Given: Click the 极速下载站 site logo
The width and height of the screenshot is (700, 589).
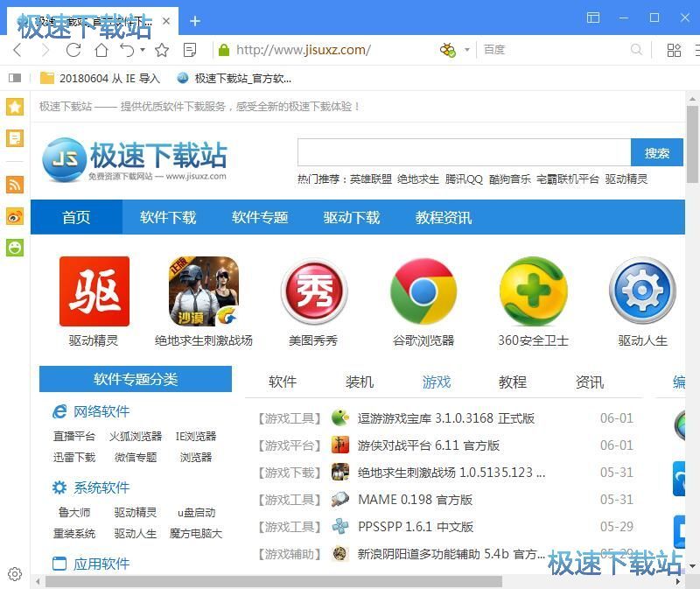Looking at the screenshot, I should click(x=135, y=159).
